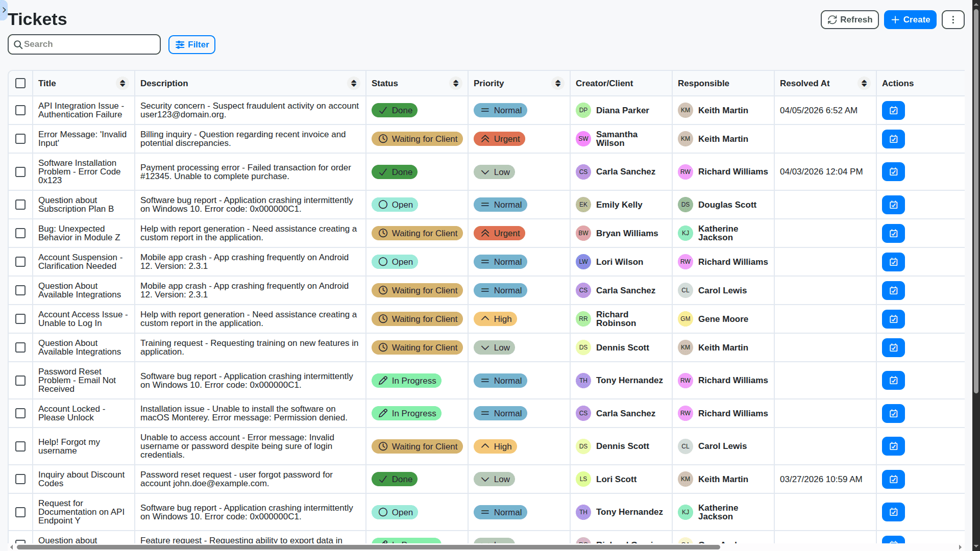Click the action icon for Help! Forgot my username
This screenshot has width=980, height=551.
tap(893, 446)
